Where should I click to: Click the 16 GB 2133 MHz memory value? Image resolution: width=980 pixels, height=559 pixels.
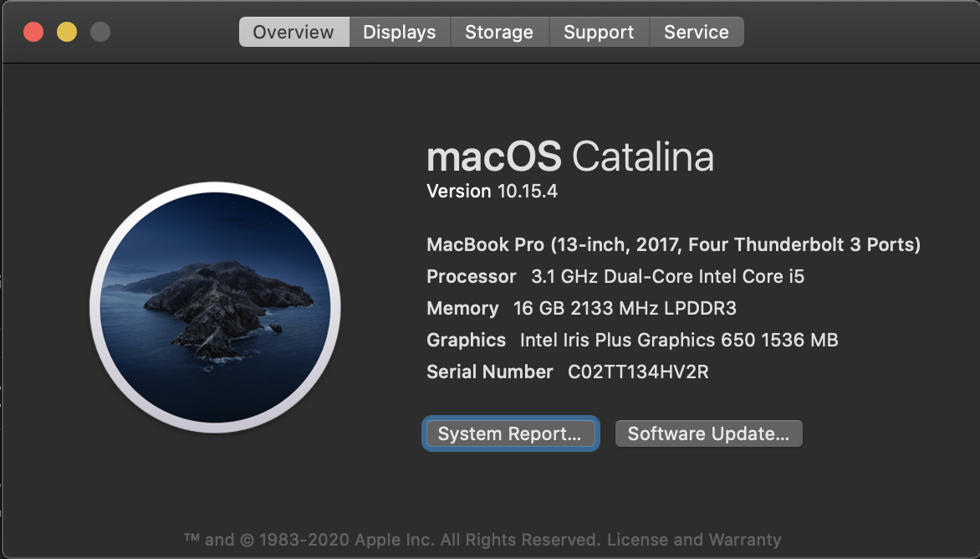[x=625, y=308]
